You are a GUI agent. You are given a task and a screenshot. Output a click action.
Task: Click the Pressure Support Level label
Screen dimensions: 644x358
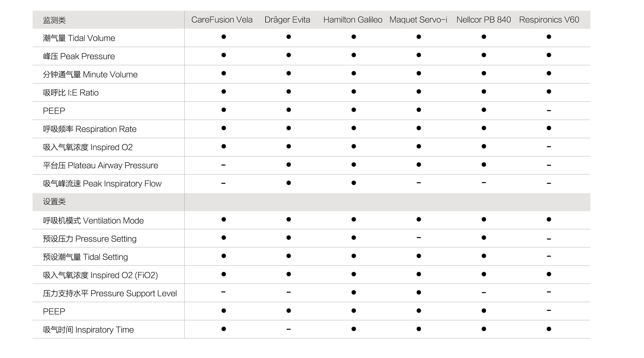(110, 293)
